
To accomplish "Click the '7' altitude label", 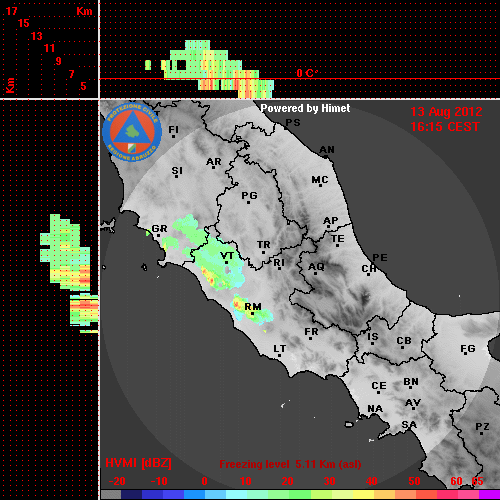I will tap(71, 74).
